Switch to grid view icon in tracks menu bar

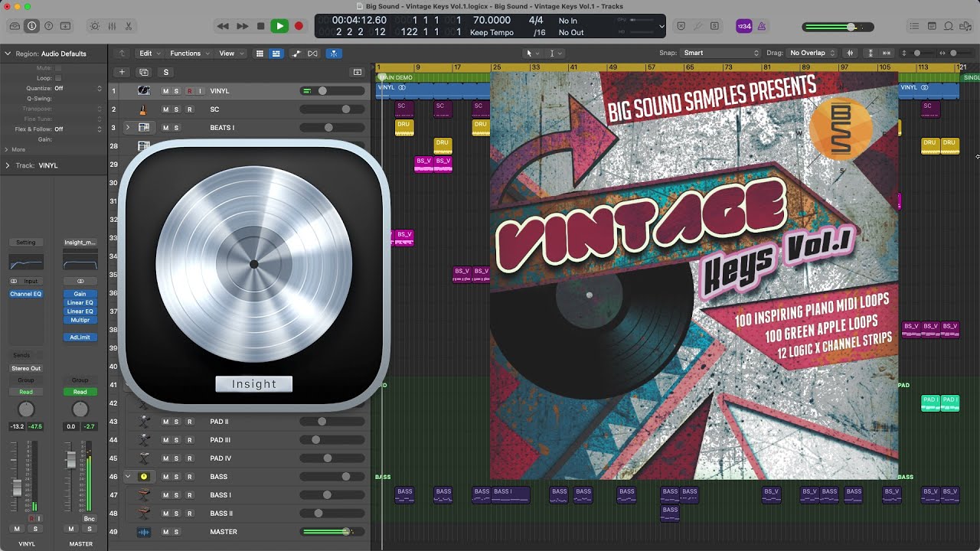point(260,54)
